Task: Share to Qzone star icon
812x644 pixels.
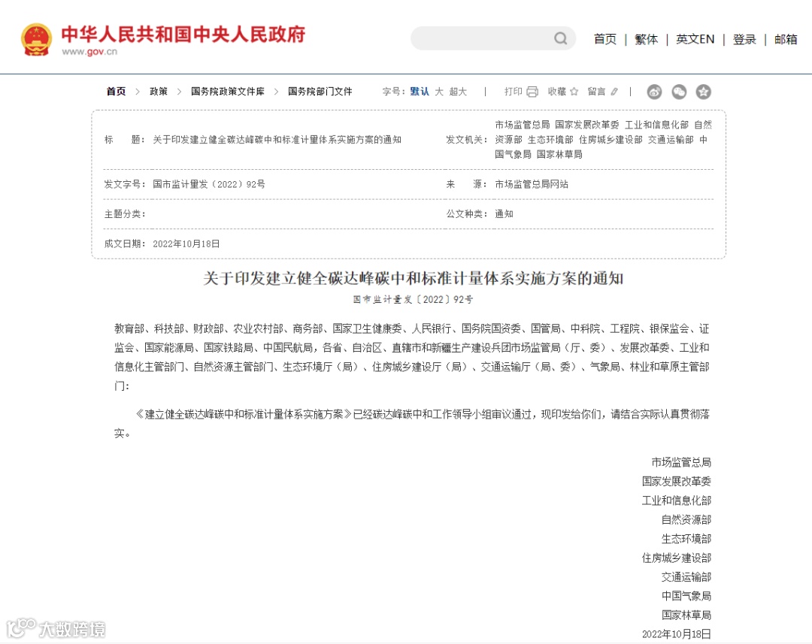Action: point(703,92)
